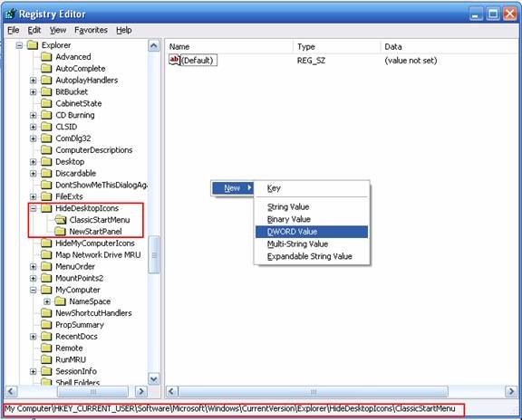
Task: Collapse the MyComputer key
Action: (x=34, y=290)
